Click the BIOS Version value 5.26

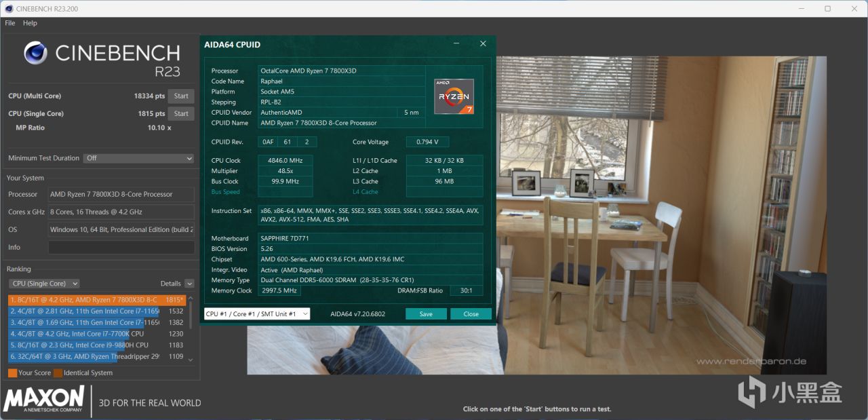[x=370, y=249]
